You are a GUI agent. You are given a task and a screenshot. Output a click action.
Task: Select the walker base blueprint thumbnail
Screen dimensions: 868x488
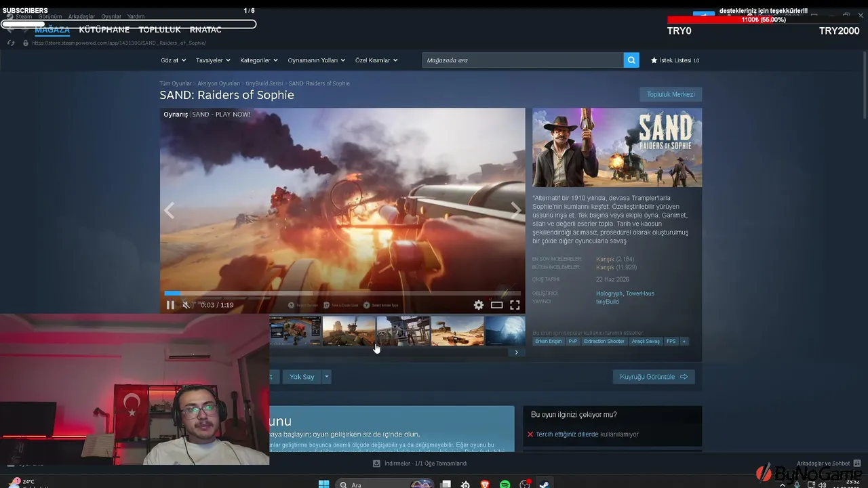(x=295, y=331)
